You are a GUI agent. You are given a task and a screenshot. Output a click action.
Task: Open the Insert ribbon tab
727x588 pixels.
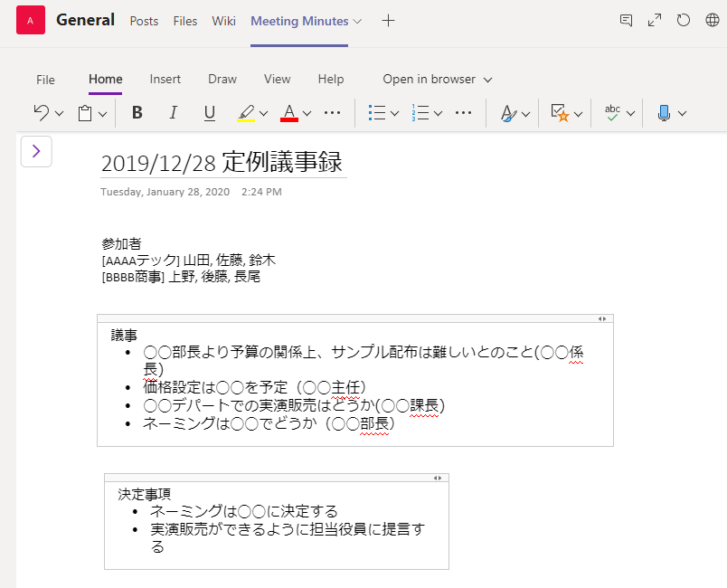tap(165, 80)
